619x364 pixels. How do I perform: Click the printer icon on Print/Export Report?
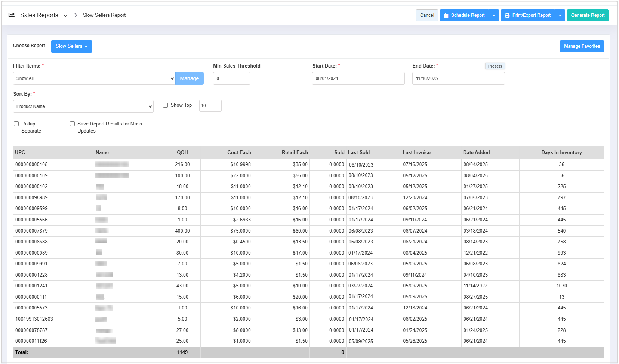point(507,16)
